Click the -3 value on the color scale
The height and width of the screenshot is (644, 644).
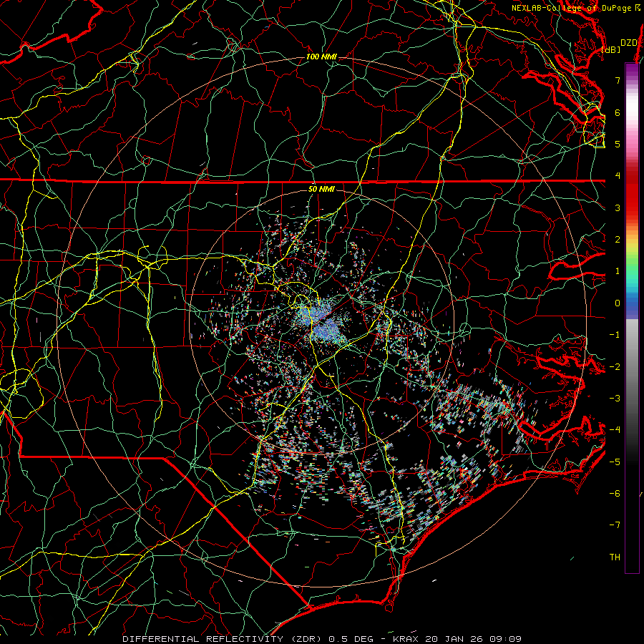click(x=615, y=399)
